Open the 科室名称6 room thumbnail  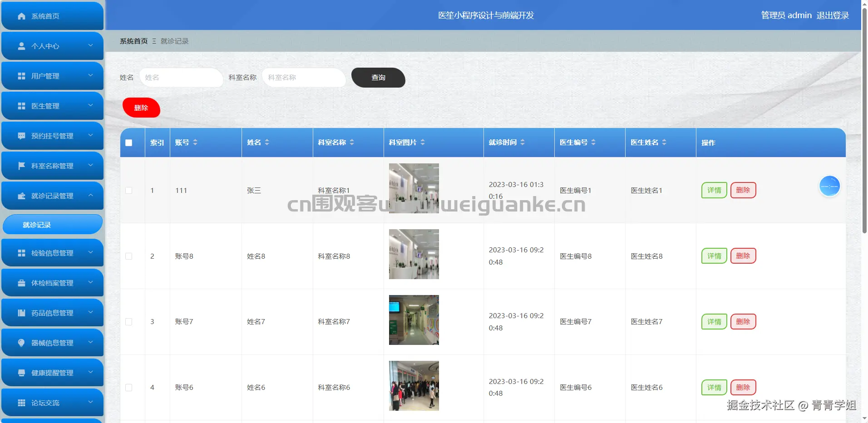coord(414,386)
